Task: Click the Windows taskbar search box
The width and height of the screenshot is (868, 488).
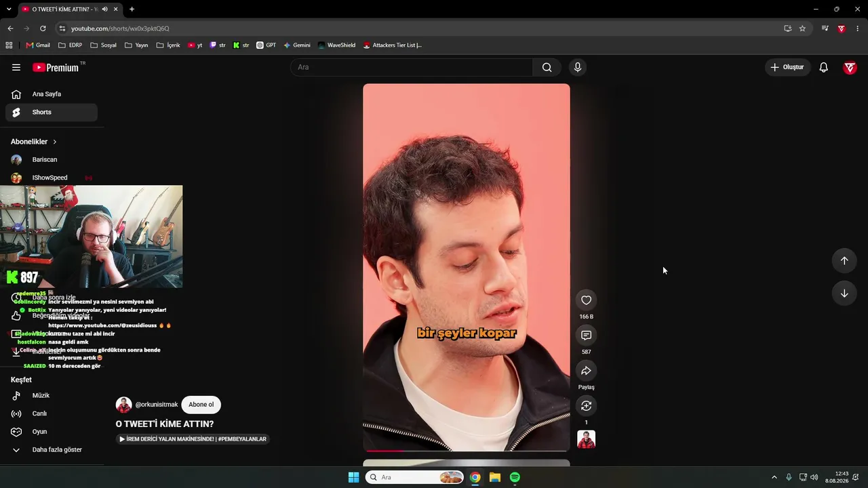Action: [414, 477]
